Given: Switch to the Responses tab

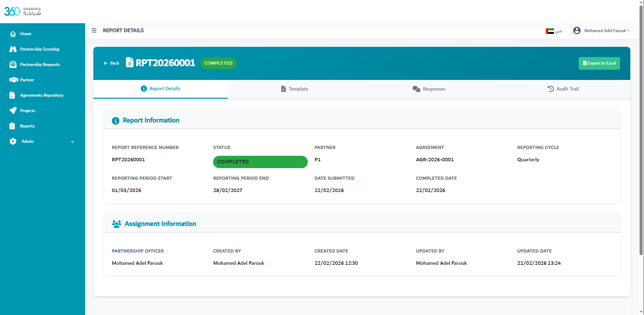Looking at the screenshot, I should tap(429, 89).
